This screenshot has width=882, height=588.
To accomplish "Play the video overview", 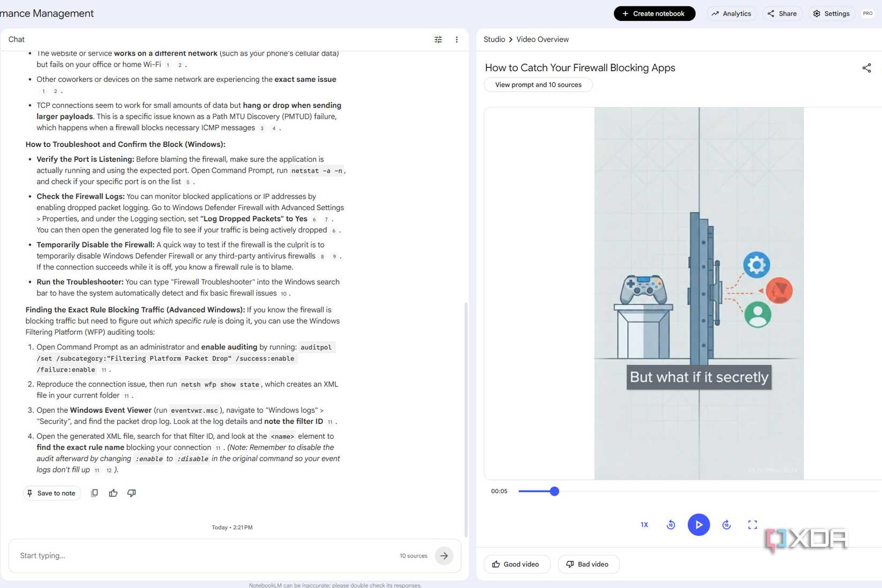I will pyautogui.click(x=699, y=525).
